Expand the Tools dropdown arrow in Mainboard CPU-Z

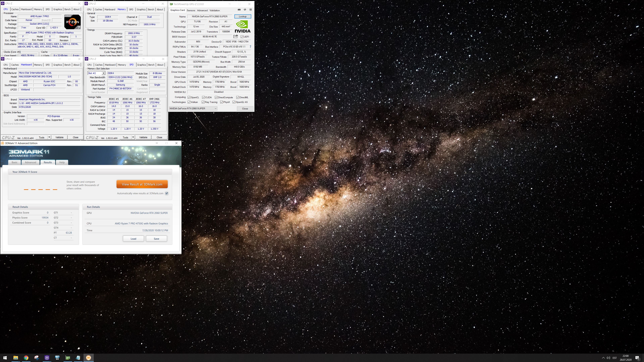click(49, 137)
